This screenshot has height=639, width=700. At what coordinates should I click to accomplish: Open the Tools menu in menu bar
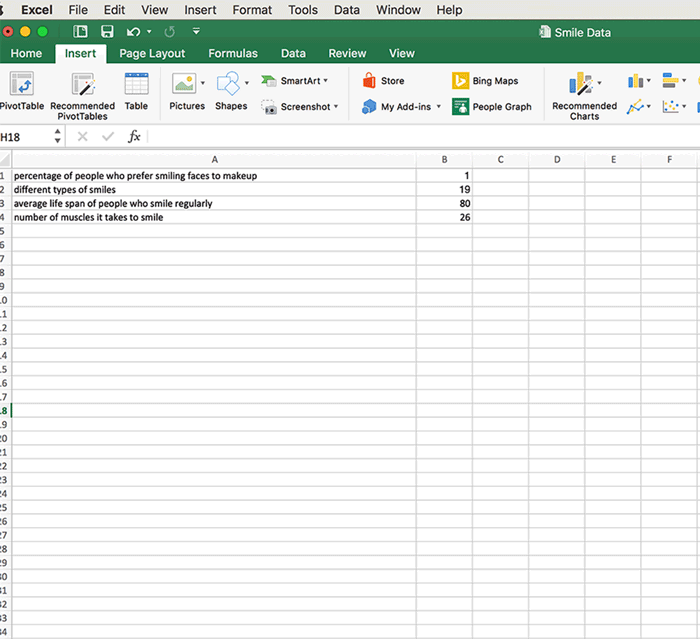pyautogui.click(x=303, y=10)
